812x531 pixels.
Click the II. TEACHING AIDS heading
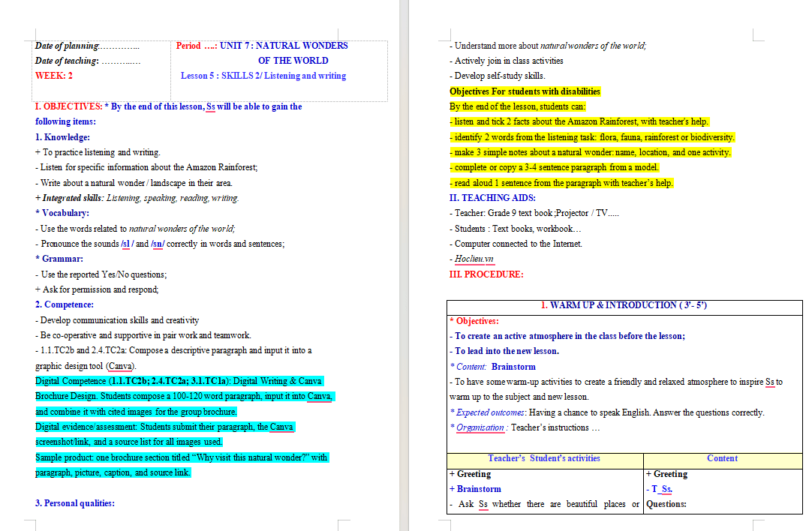492,198
